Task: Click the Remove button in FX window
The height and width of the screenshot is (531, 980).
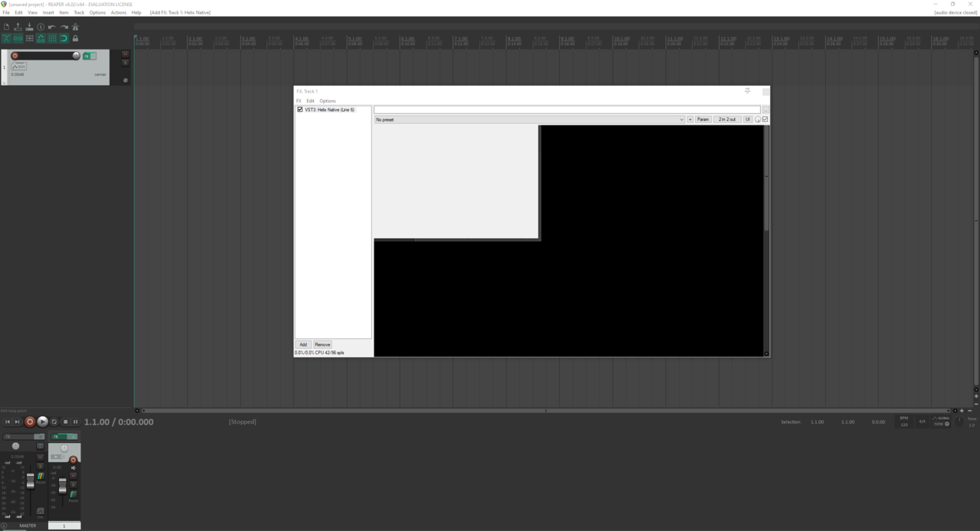Action: click(x=322, y=344)
